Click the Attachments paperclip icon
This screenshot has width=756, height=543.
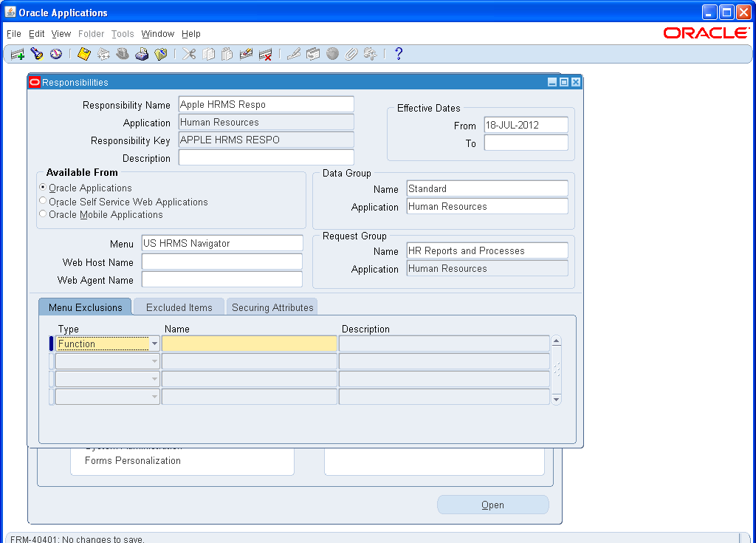tap(351, 53)
